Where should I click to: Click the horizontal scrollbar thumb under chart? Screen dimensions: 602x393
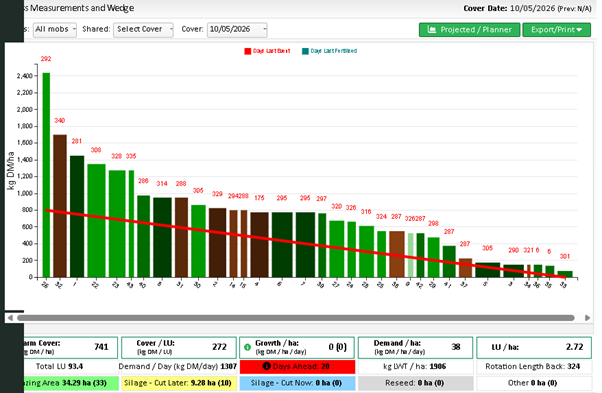[x=296, y=318]
